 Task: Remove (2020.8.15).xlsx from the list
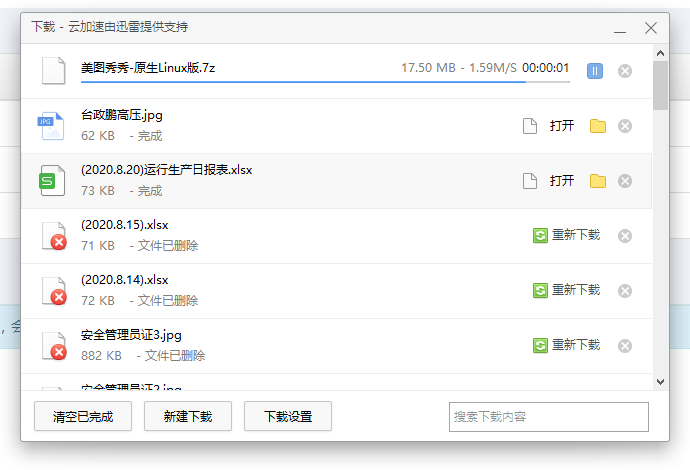coord(624,236)
